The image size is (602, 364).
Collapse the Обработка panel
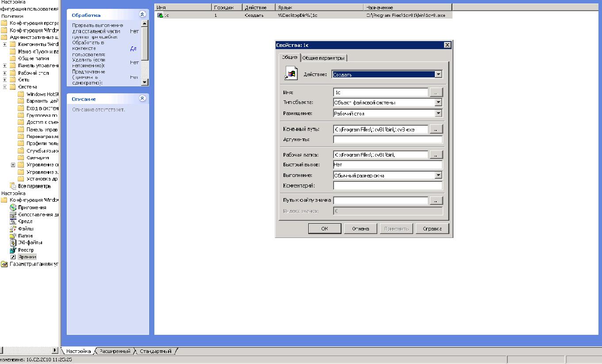[x=142, y=14]
